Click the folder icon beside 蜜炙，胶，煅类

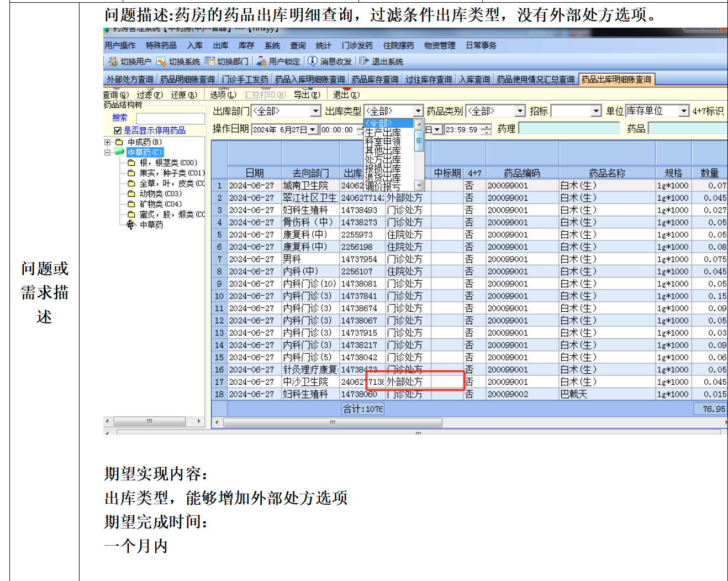pos(131,214)
